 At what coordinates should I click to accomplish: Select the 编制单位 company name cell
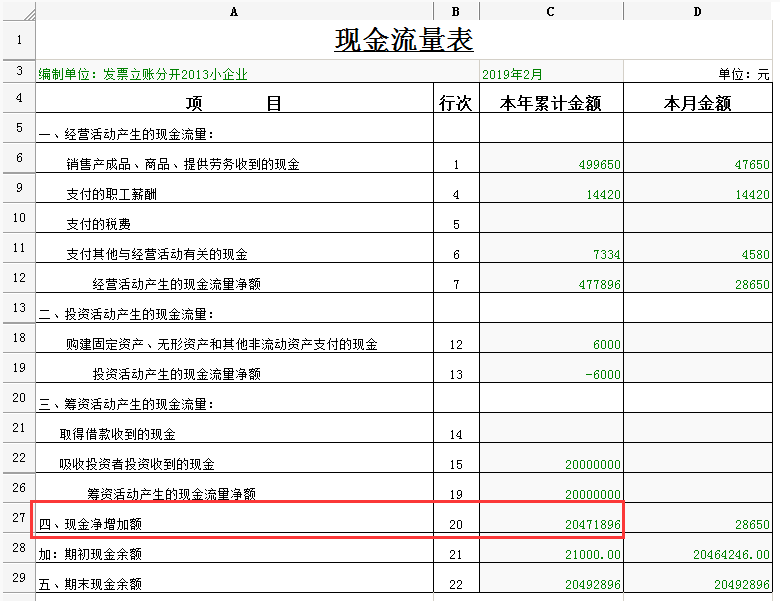143,75
